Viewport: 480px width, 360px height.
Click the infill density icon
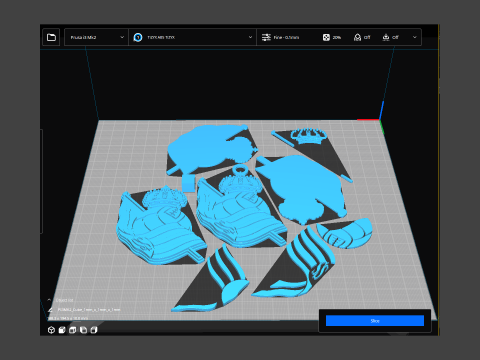pos(326,37)
